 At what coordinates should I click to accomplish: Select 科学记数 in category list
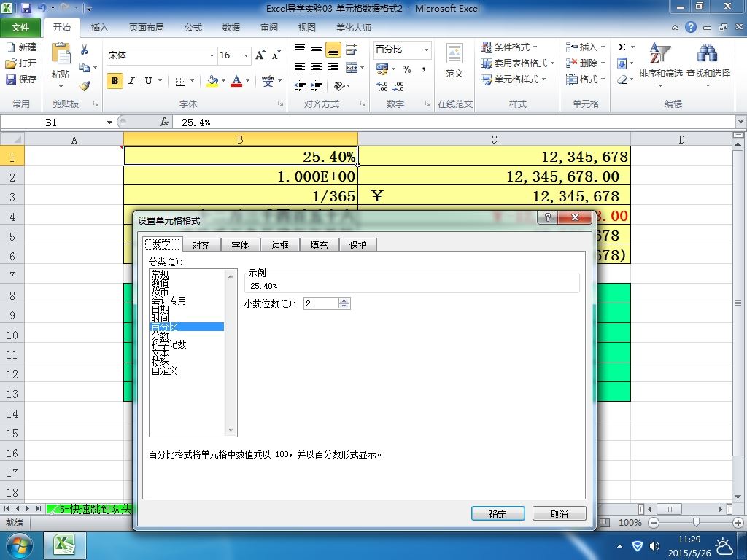click(x=169, y=344)
